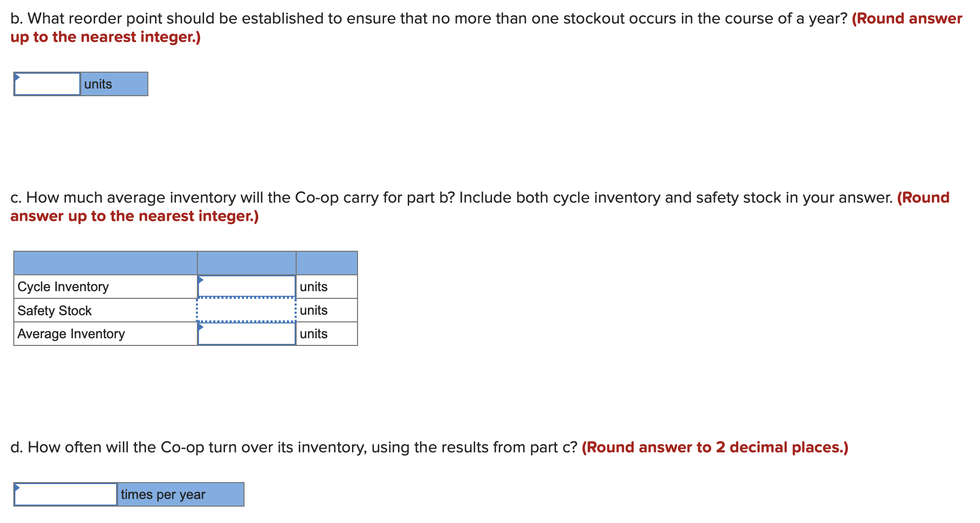This screenshot has width=980, height=523.
Task: Click the question b reorder point text
Action: click(429, 18)
